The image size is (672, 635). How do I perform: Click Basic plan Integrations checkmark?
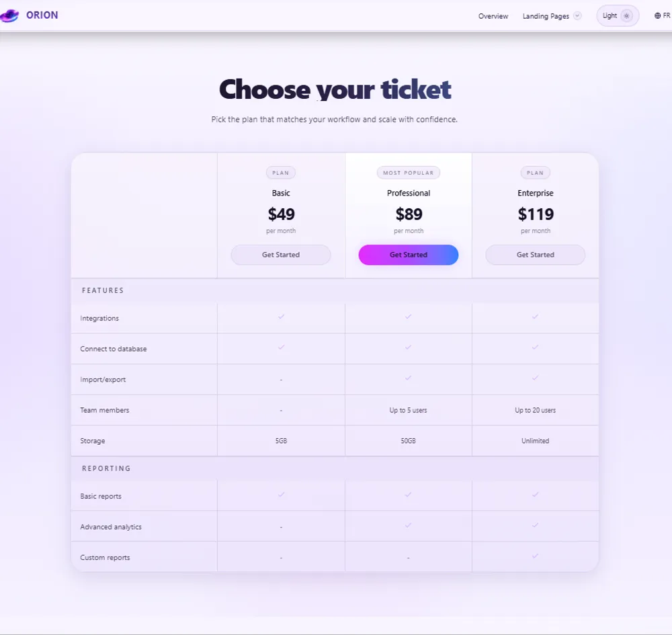[281, 316]
